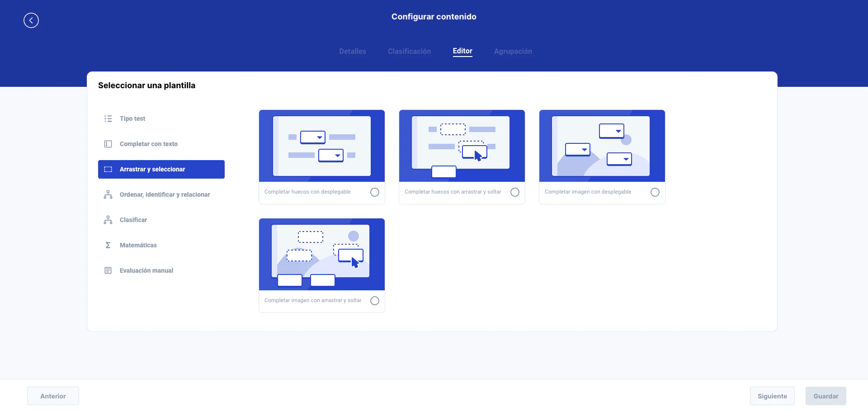
Task: Open the Matemáticas category
Action: [x=161, y=245]
